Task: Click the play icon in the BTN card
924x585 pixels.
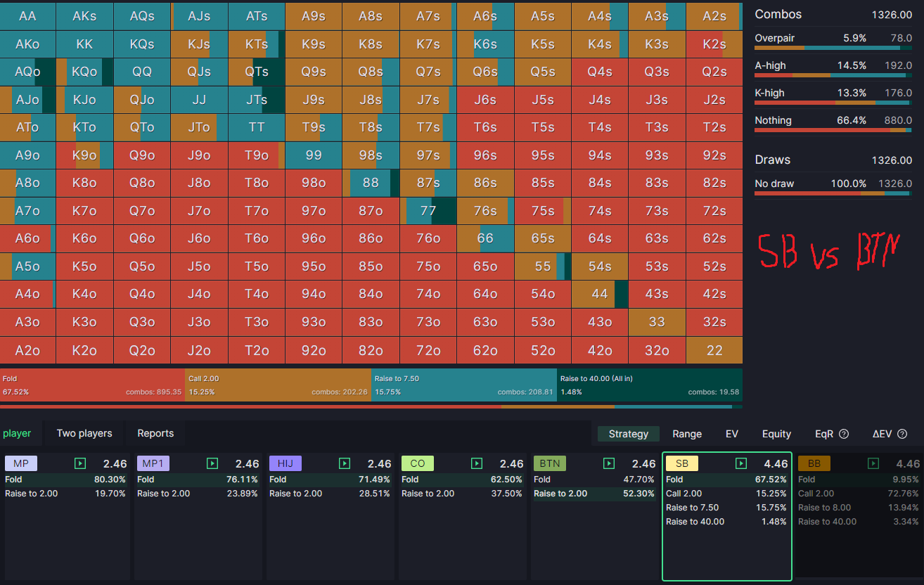Action: tap(609, 463)
